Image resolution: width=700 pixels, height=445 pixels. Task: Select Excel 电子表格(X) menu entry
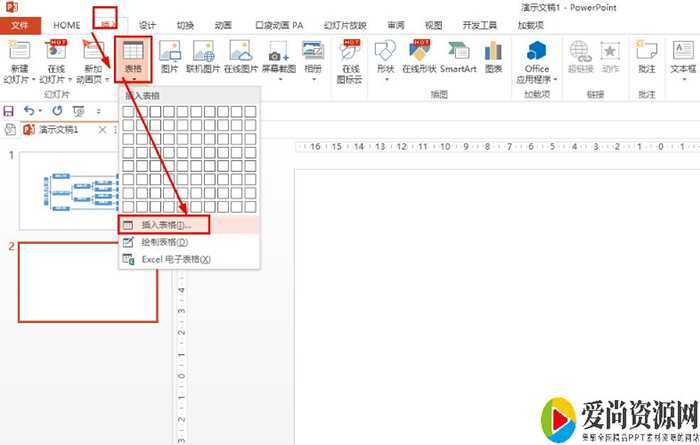(x=175, y=259)
